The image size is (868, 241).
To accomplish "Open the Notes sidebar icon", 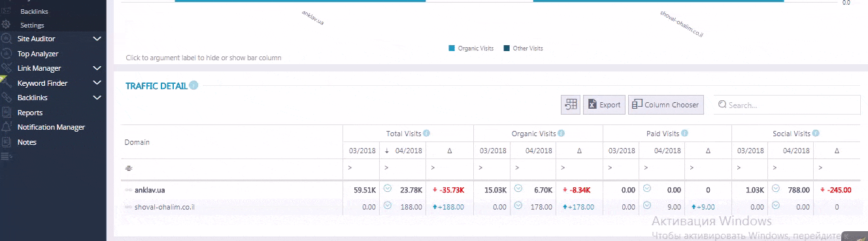I will click(x=6, y=142).
